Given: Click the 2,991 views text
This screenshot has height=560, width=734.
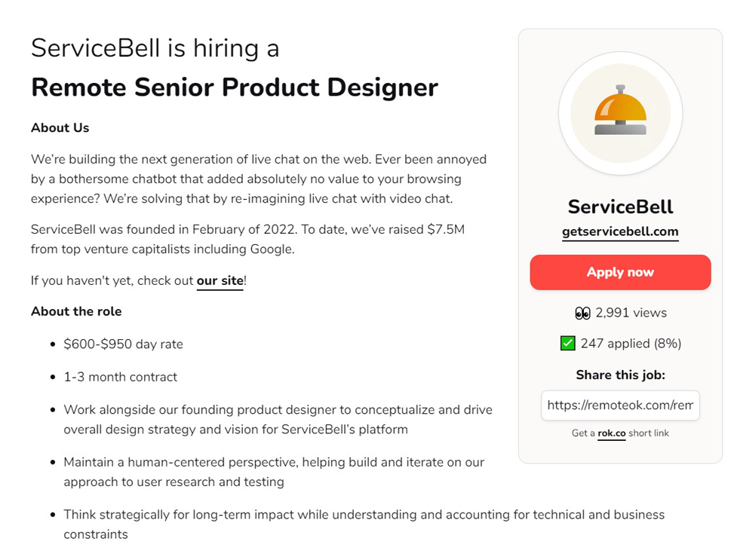Looking at the screenshot, I should pos(631,313).
